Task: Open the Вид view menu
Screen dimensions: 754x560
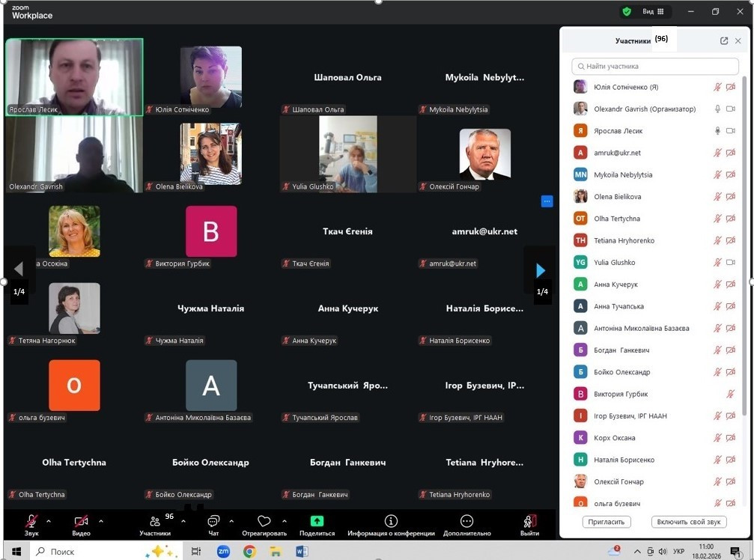Action: 652,12
